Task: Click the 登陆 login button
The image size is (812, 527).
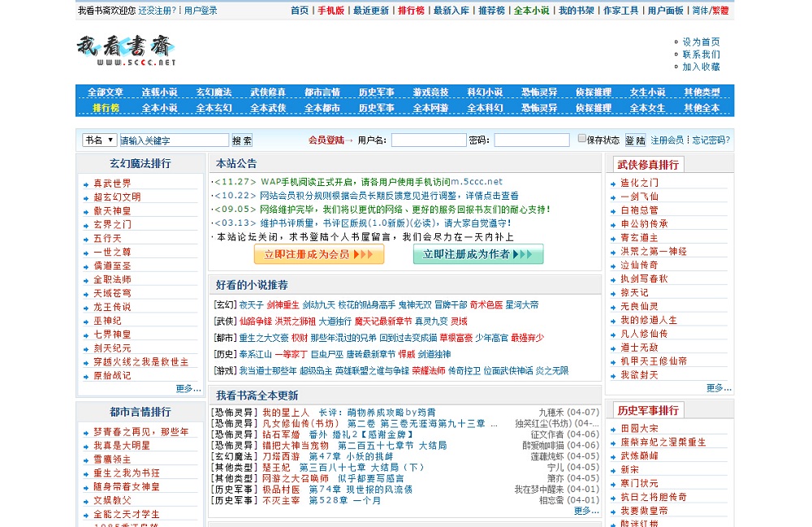Action: pyautogui.click(x=635, y=140)
